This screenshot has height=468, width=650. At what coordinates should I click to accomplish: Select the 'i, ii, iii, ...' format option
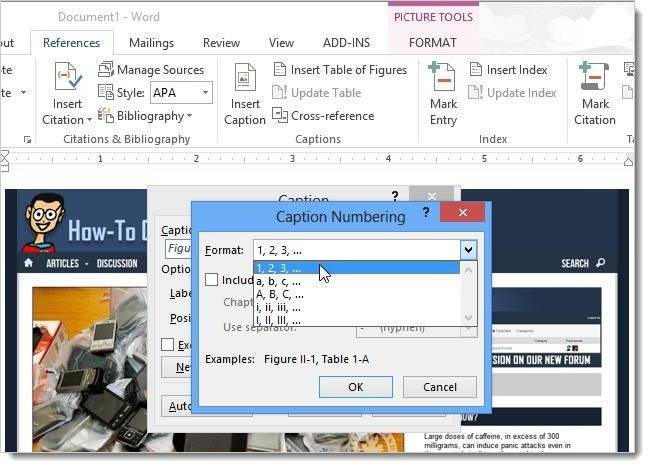(x=357, y=308)
